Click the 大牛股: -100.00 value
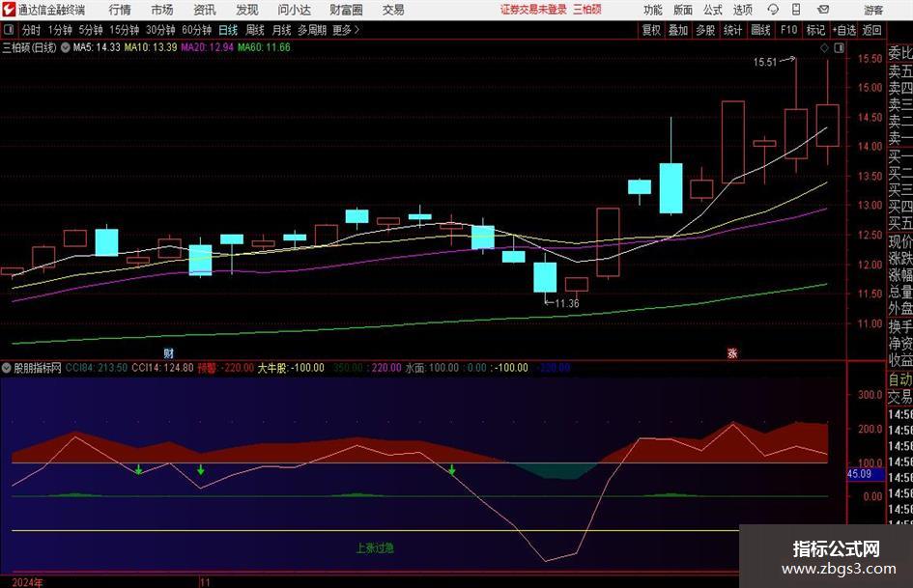 point(291,368)
